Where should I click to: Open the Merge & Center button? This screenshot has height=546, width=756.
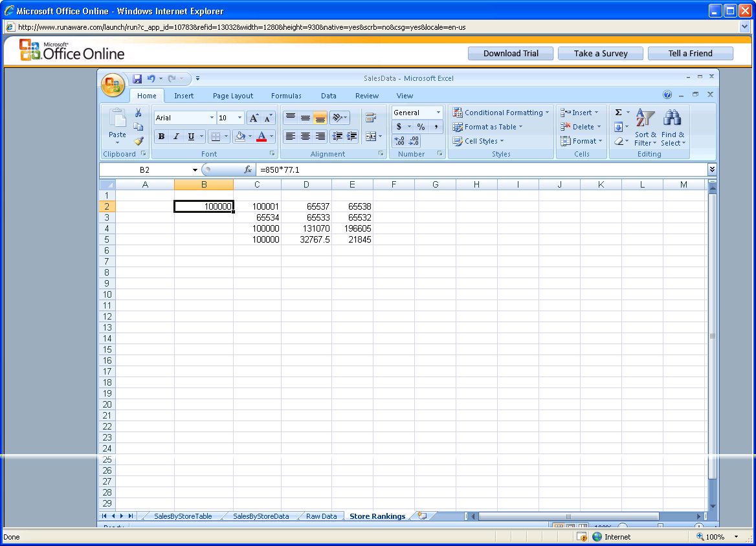pyautogui.click(x=370, y=136)
